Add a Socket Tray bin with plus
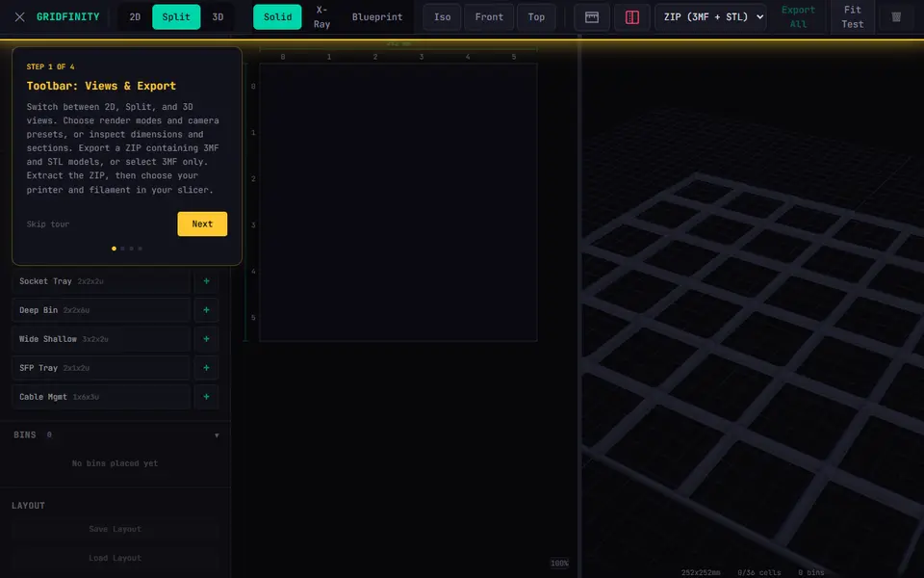 tap(206, 281)
